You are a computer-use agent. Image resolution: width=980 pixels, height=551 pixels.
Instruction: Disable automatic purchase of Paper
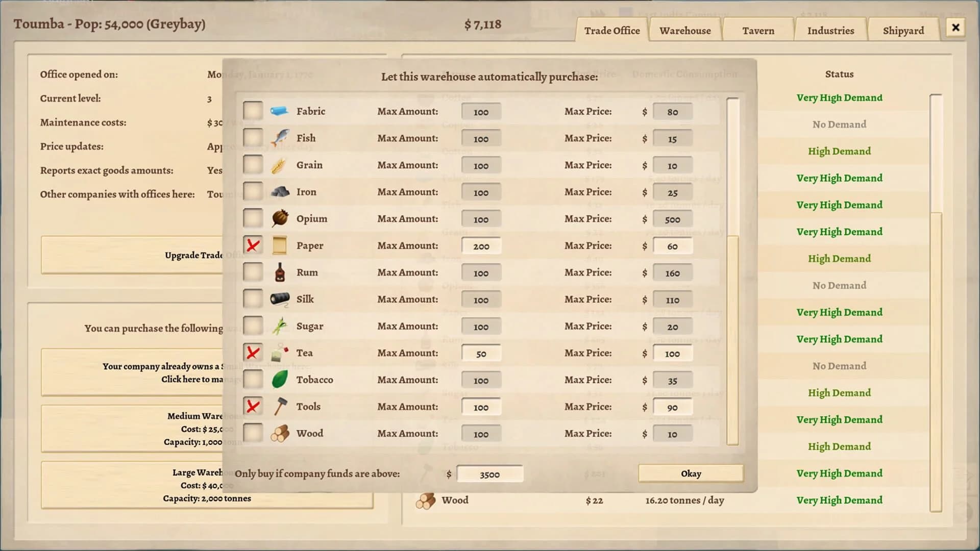[253, 245]
